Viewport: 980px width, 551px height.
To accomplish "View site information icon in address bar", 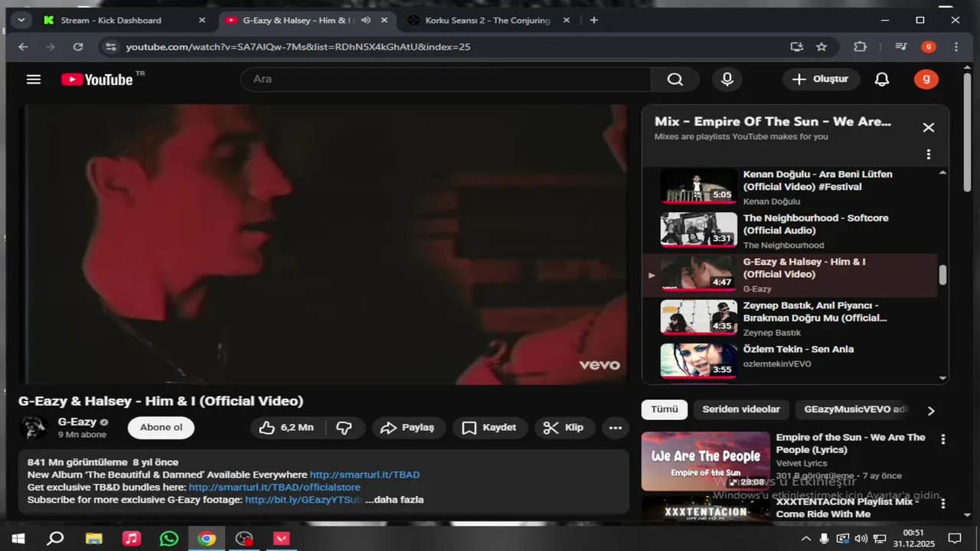I will point(111,47).
